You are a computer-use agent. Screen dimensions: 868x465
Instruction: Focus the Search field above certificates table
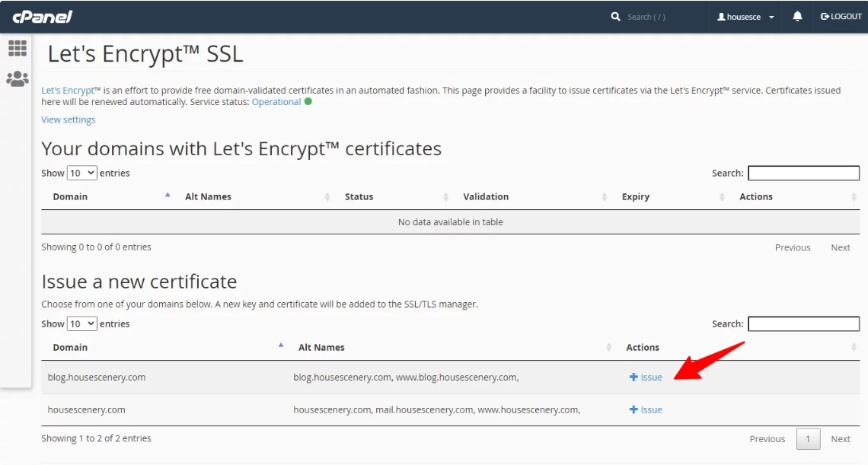pos(803,173)
